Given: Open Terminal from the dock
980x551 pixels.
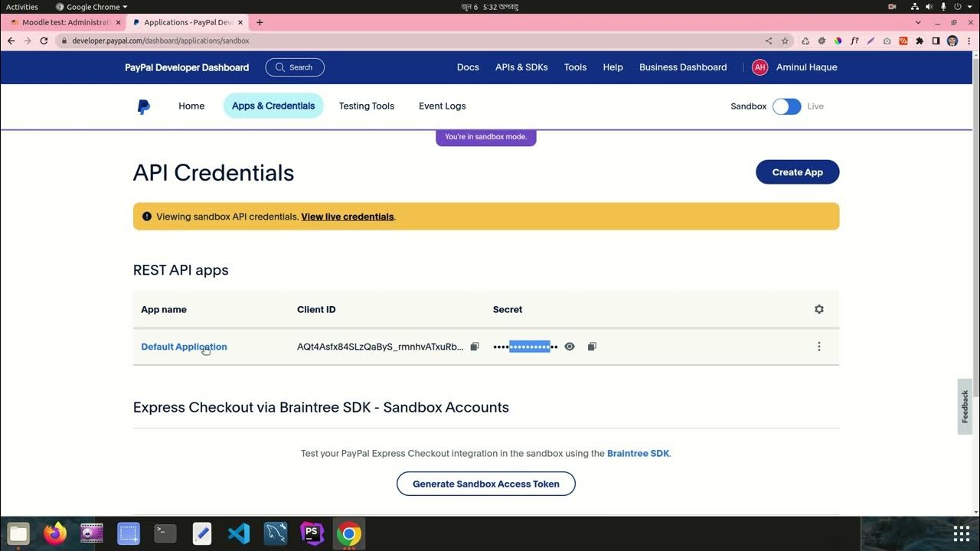Looking at the screenshot, I should [165, 533].
